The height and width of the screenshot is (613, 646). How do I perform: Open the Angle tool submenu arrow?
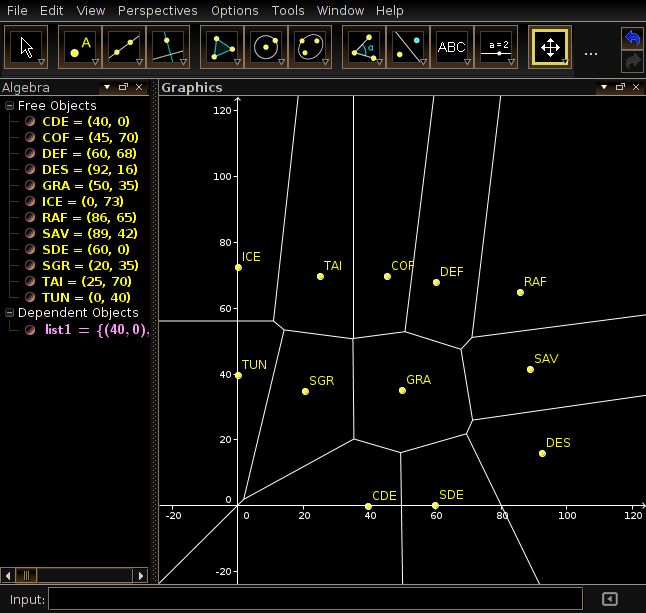click(379, 62)
